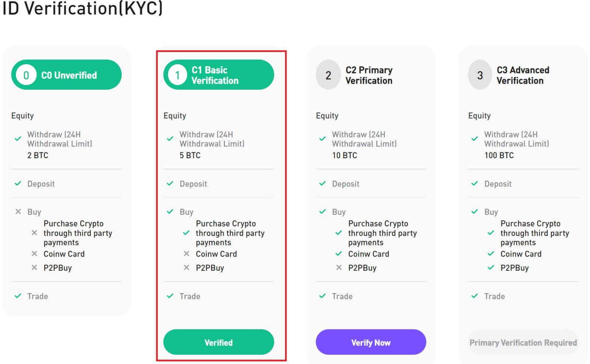Click checkmark next to Trade in C0 column
Viewport: 590px width, 364px height.
(x=18, y=296)
